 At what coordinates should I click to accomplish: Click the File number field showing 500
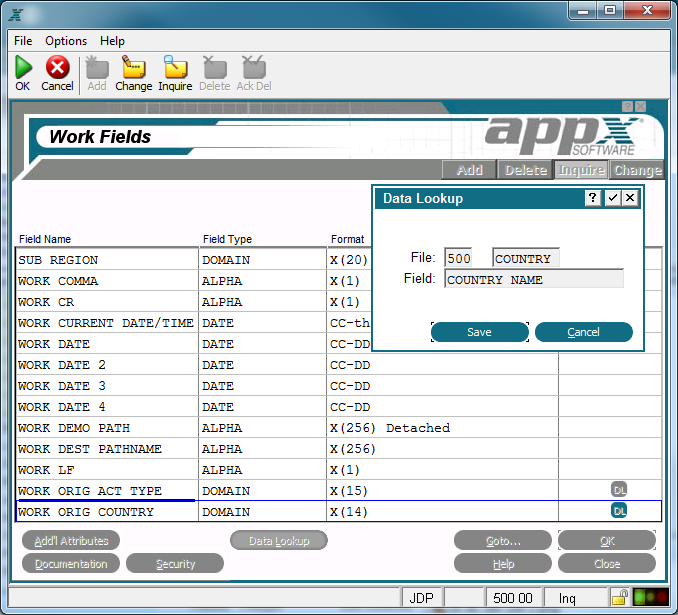tap(459, 258)
